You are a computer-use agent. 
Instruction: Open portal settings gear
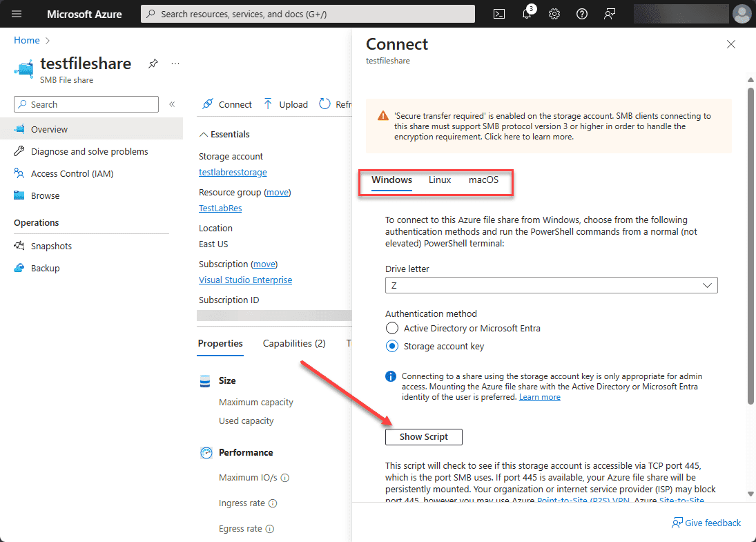point(554,14)
